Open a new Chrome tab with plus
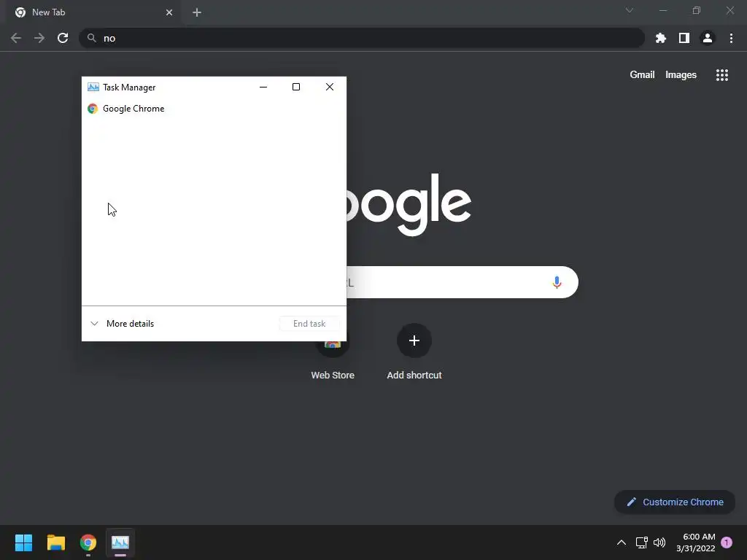This screenshot has height=560, width=747. (197, 12)
